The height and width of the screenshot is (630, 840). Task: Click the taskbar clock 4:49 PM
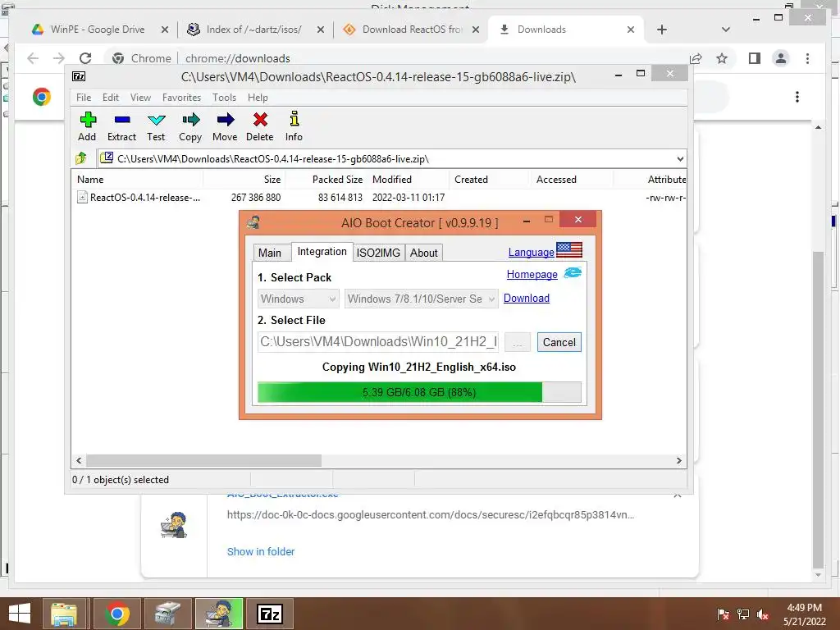804,608
